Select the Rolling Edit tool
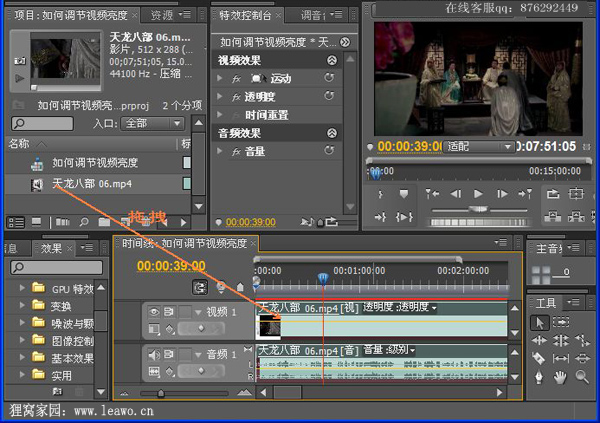 561,340
